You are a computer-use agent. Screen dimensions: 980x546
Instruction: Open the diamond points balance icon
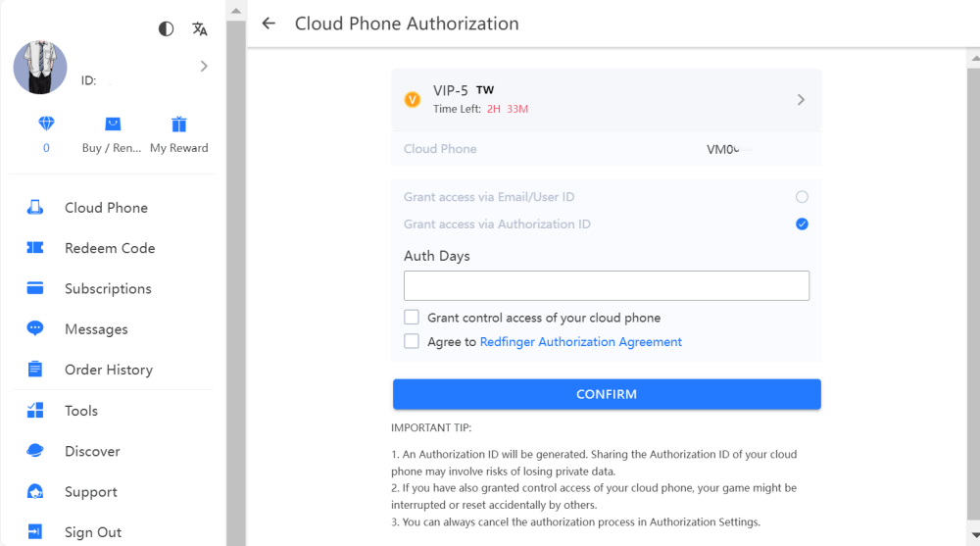click(x=46, y=124)
